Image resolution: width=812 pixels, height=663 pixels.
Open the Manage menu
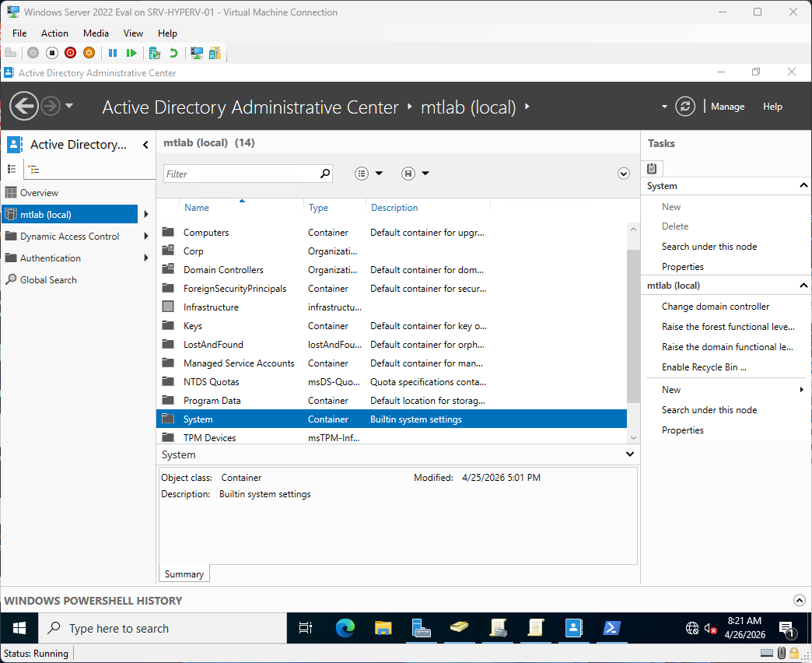click(x=727, y=107)
